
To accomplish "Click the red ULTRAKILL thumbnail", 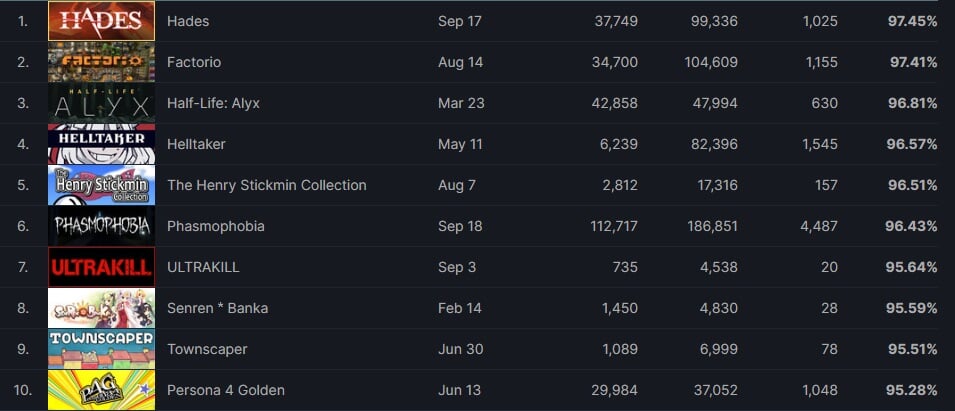I will [101, 267].
